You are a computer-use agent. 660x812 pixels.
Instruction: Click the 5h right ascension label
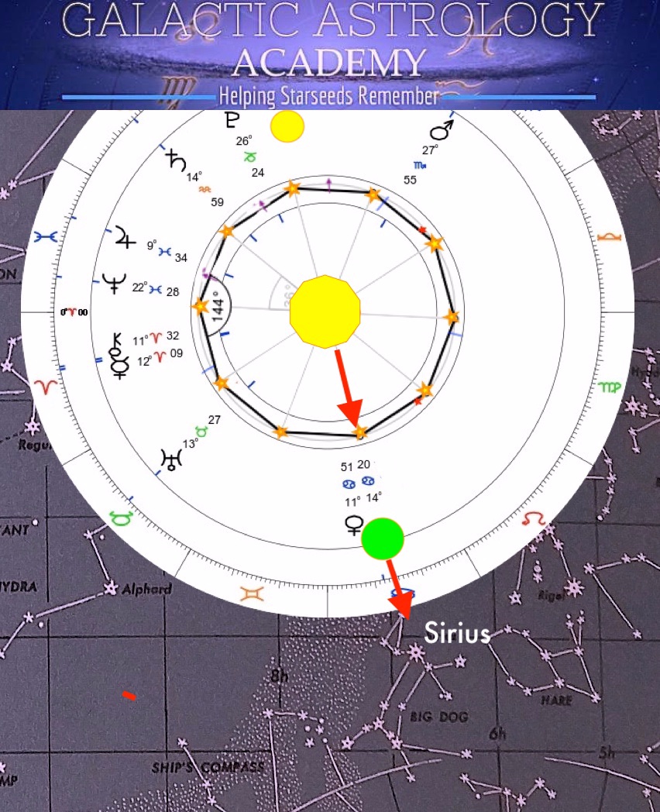pyautogui.click(x=607, y=752)
